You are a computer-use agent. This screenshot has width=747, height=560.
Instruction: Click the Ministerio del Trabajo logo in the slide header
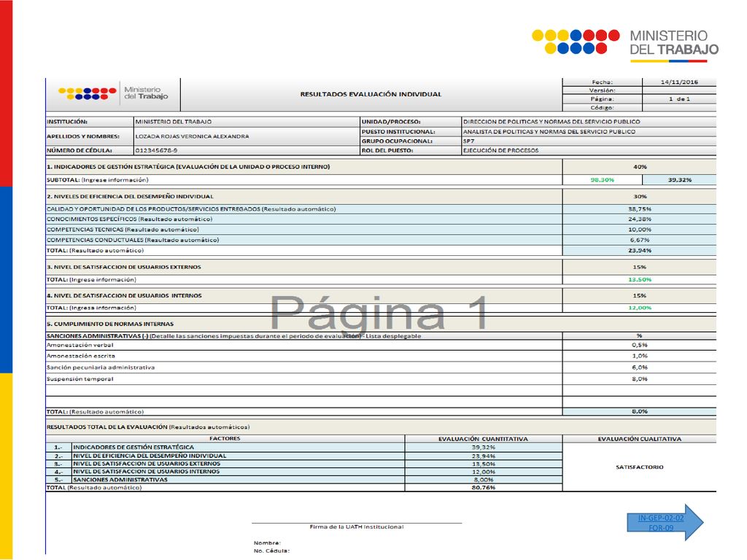(x=625, y=45)
